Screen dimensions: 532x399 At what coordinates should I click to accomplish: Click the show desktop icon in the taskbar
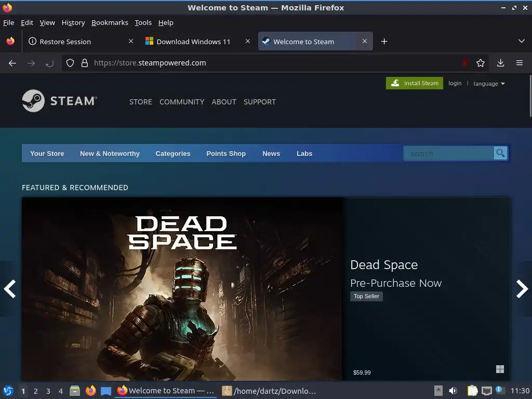(x=106, y=391)
